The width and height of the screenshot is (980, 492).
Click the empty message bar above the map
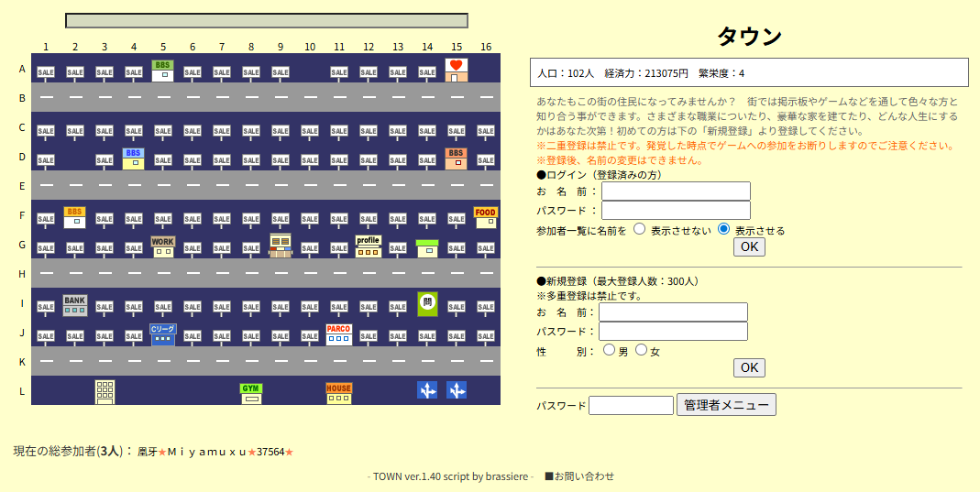[267, 20]
